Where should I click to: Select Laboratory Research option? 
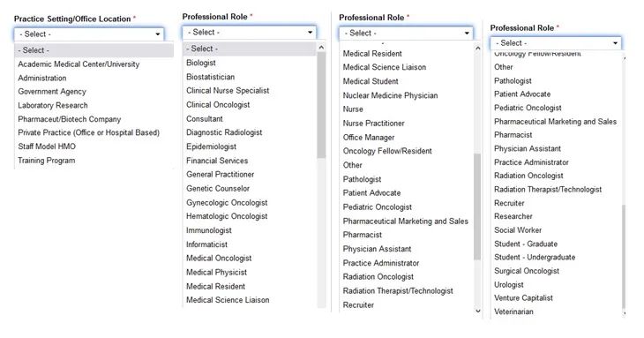click(53, 105)
